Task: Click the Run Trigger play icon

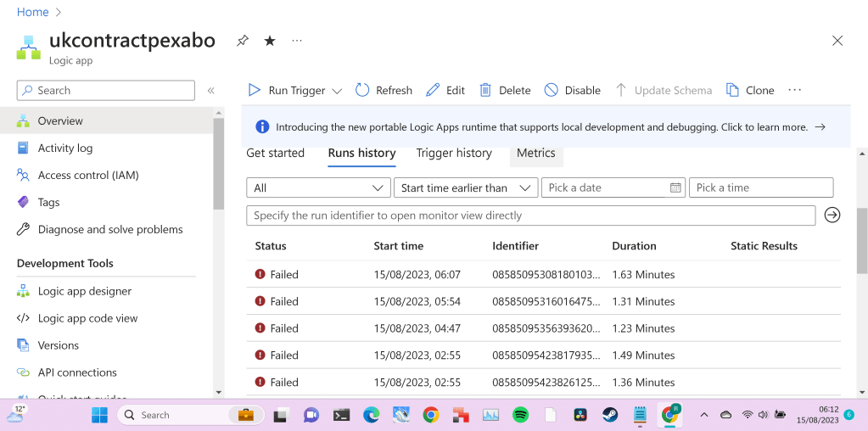Action: pyautogui.click(x=254, y=90)
